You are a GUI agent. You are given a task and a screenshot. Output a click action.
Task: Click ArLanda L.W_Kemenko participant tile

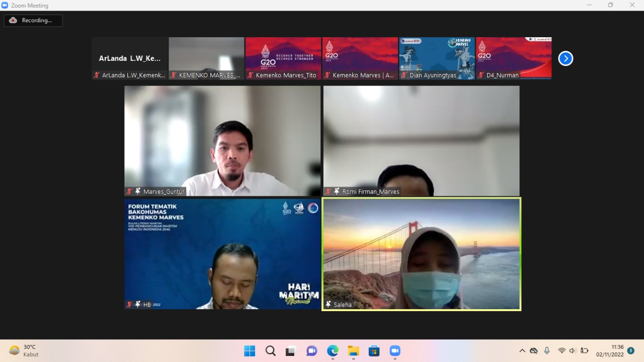(x=130, y=58)
